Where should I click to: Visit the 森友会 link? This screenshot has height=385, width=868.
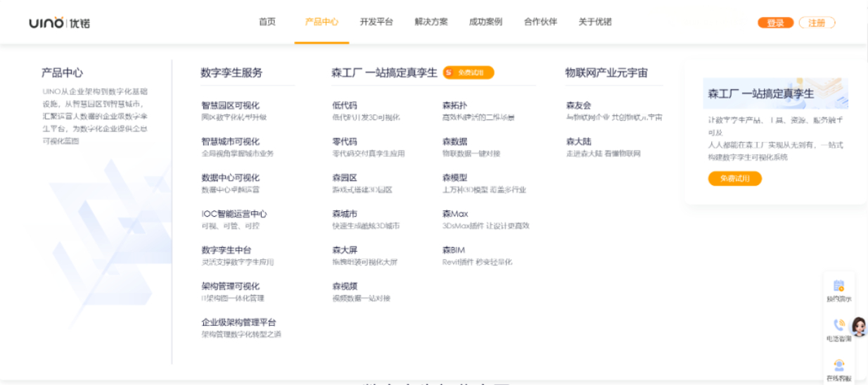[579, 106]
